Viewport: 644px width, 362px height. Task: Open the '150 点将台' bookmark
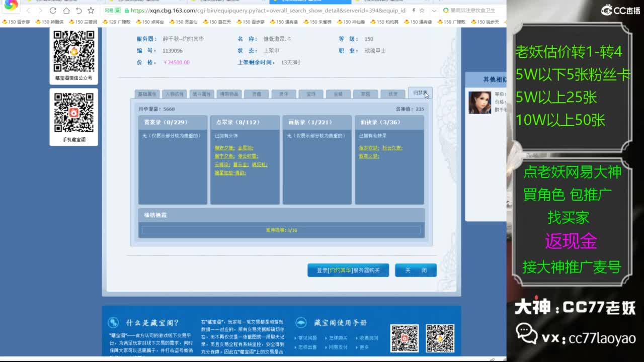click(150, 22)
